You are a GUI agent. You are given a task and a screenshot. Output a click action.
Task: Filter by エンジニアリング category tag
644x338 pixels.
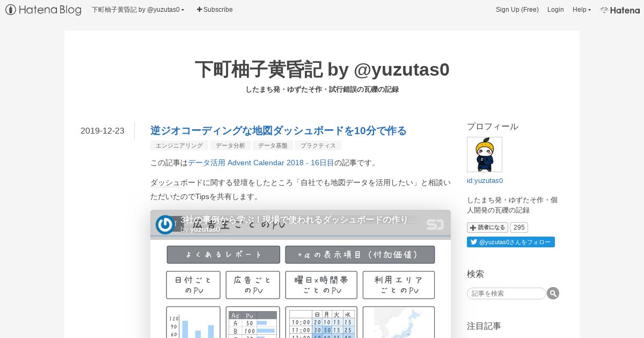click(x=179, y=145)
